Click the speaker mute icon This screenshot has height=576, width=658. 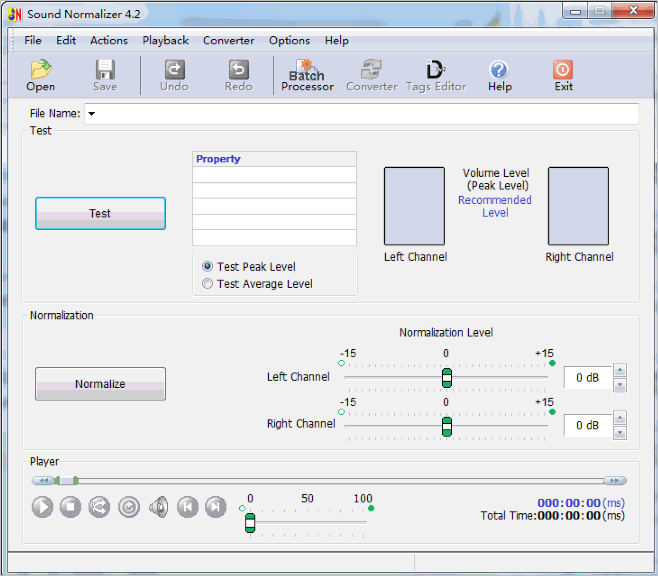coord(159,507)
